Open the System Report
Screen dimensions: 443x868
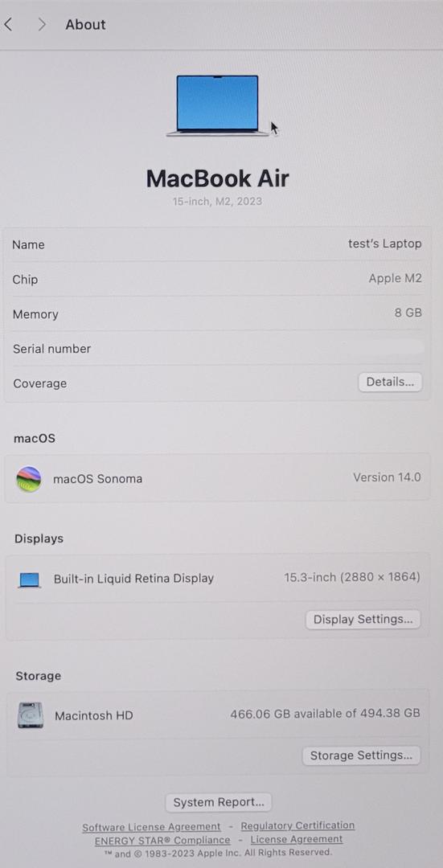219,802
